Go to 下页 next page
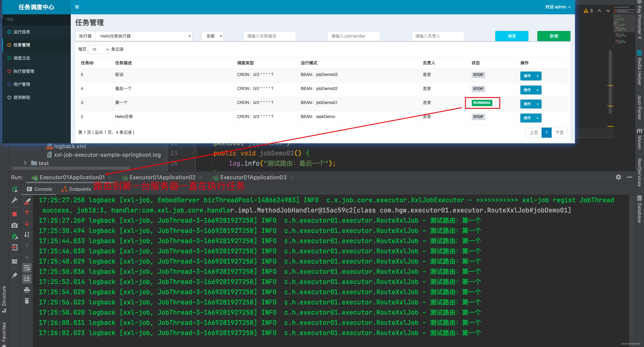 559,133
